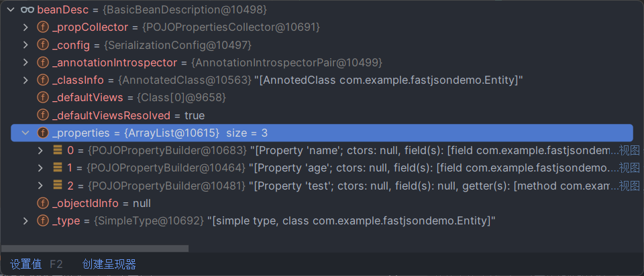Click the field icon of _annotationIntrospector
This screenshot has width=644, height=276.
(x=43, y=62)
